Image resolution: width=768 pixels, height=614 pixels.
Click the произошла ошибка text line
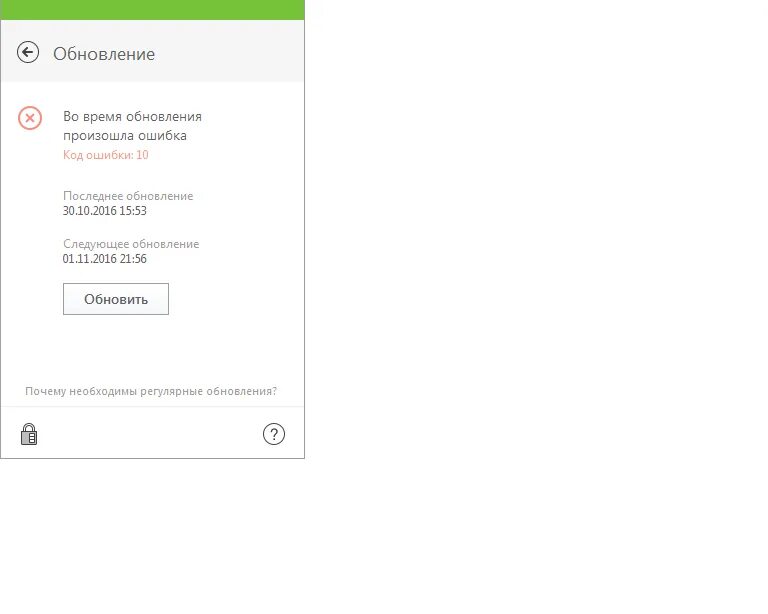(125, 136)
